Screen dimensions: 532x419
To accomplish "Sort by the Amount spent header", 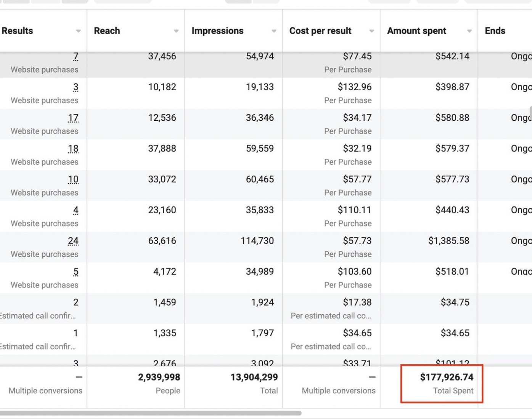I will [x=416, y=31].
